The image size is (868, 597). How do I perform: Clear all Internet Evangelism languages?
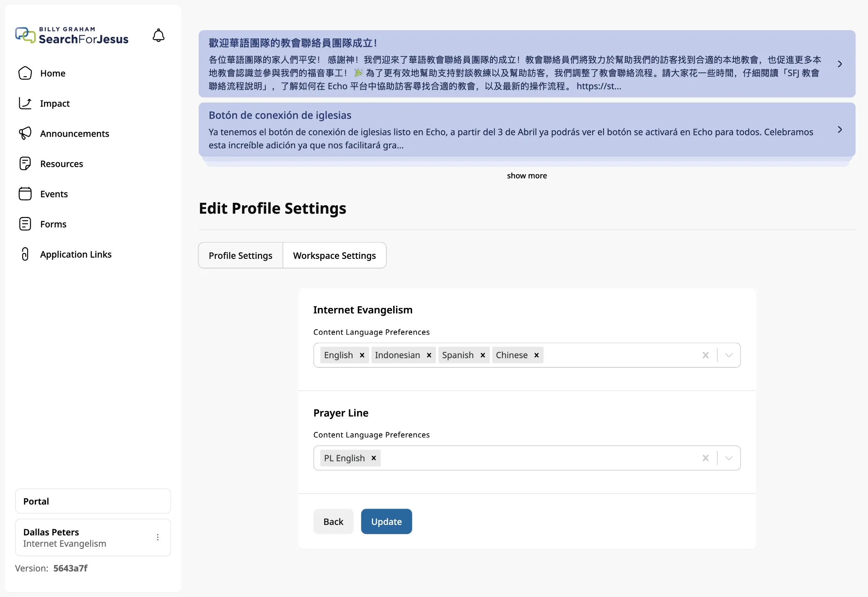click(705, 355)
